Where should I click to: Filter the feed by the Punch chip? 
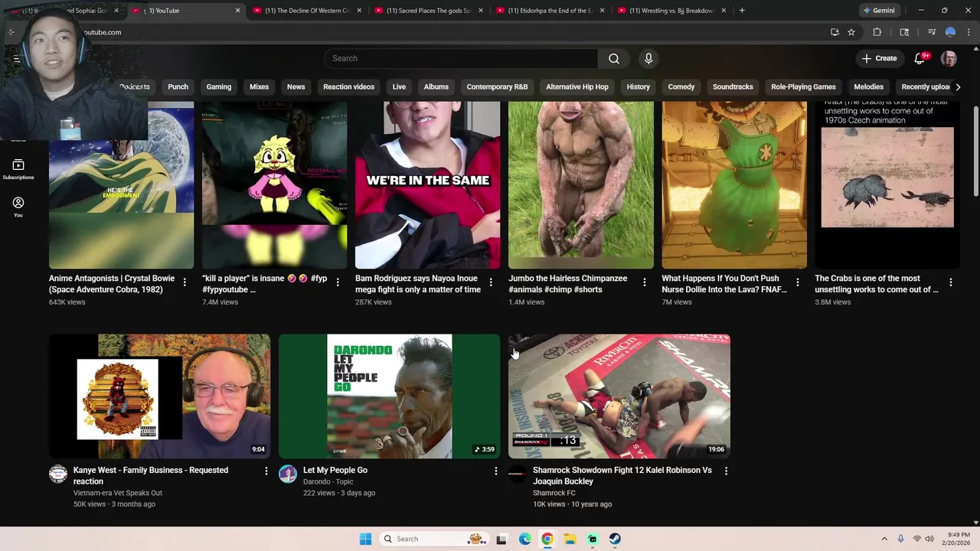(x=178, y=86)
